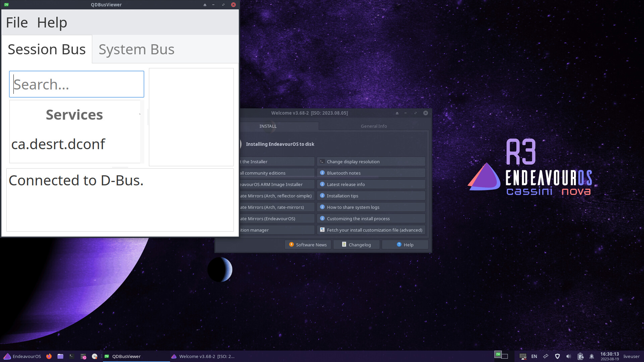This screenshot has height=362, width=644.
Task: Click info icon beside Customizing the install process
Action: [x=322, y=218]
